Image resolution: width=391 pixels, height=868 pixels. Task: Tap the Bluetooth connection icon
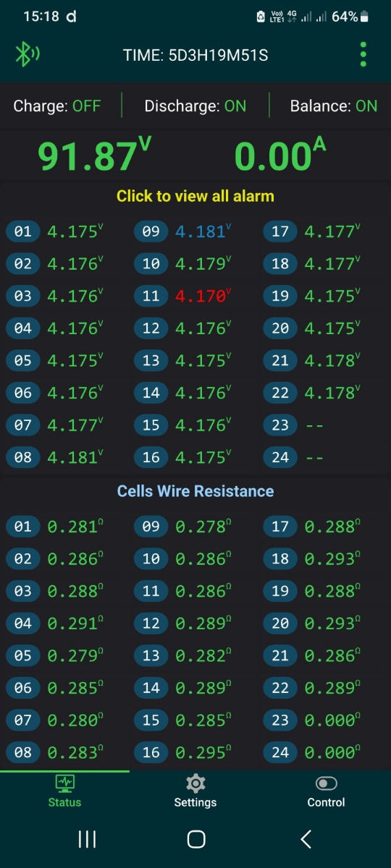pos(28,54)
